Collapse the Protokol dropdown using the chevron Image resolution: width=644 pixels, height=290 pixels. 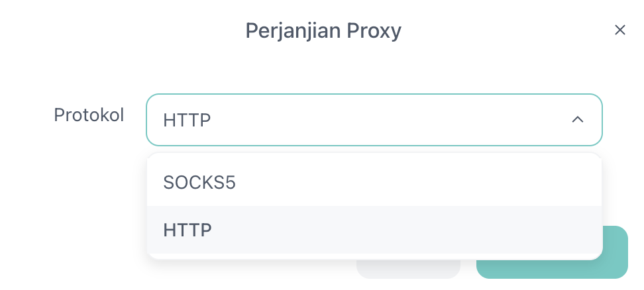[577, 119]
